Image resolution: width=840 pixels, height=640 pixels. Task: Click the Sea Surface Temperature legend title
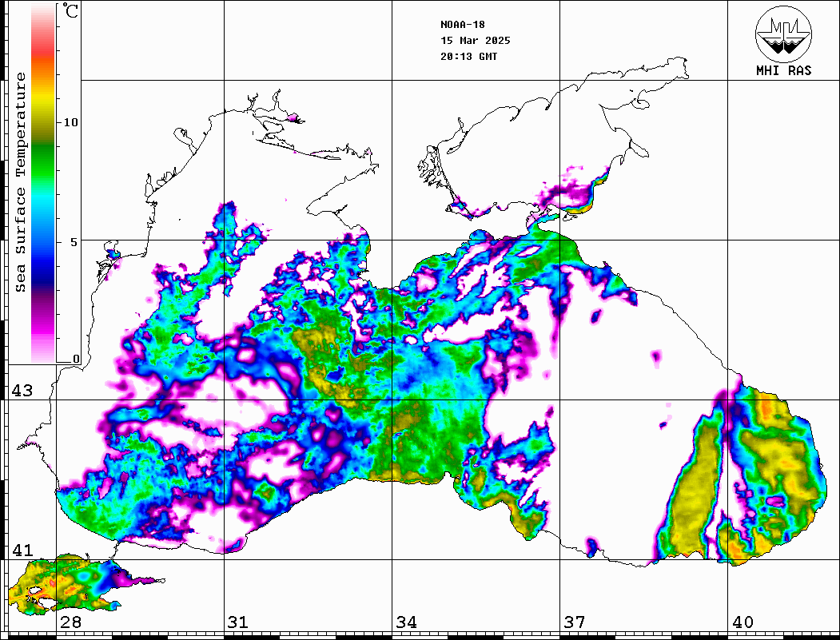tap(20, 182)
